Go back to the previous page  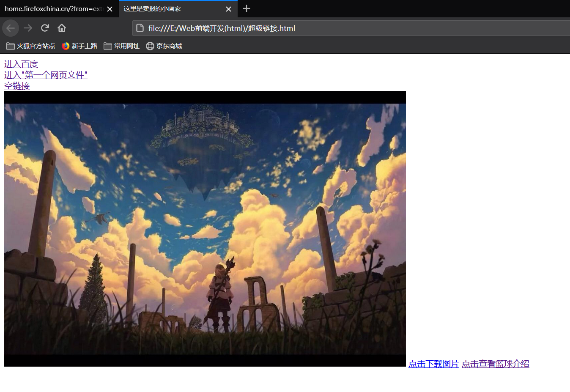(11, 28)
